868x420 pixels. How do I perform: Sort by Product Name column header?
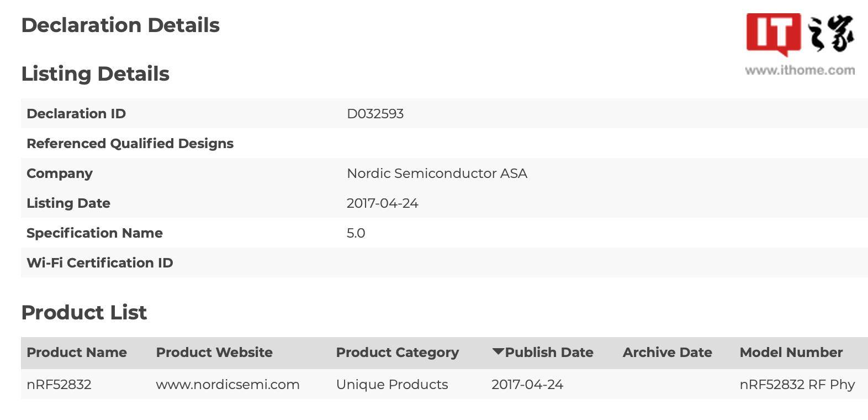click(77, 353)
